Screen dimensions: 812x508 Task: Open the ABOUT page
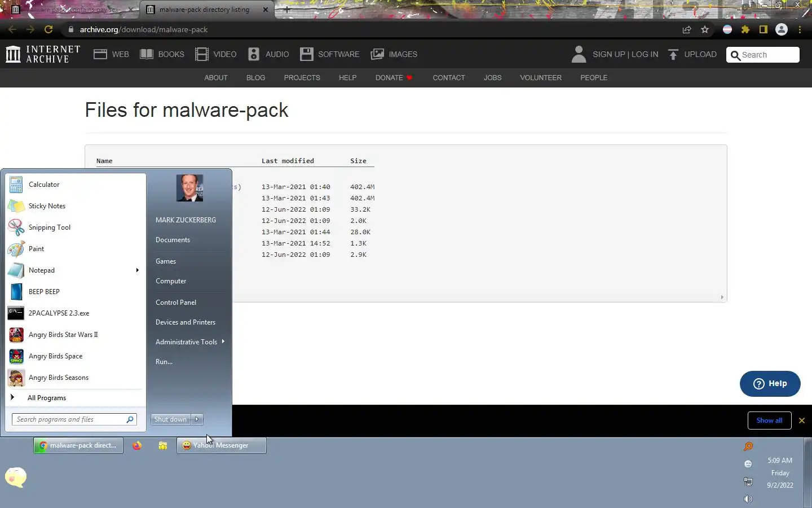(216, 78)
